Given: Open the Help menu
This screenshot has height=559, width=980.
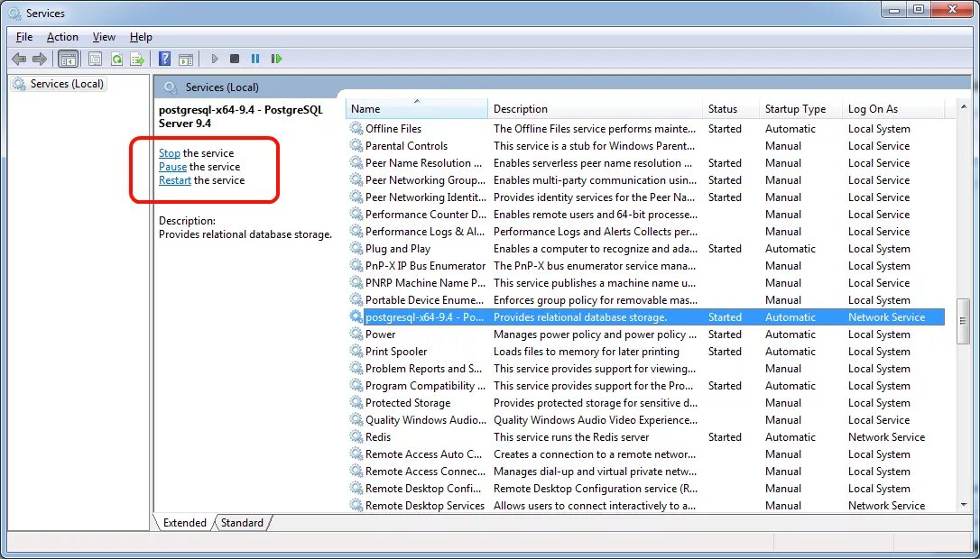Looking at the screenshot, I should pyautogui.click(x=141, y=37).
